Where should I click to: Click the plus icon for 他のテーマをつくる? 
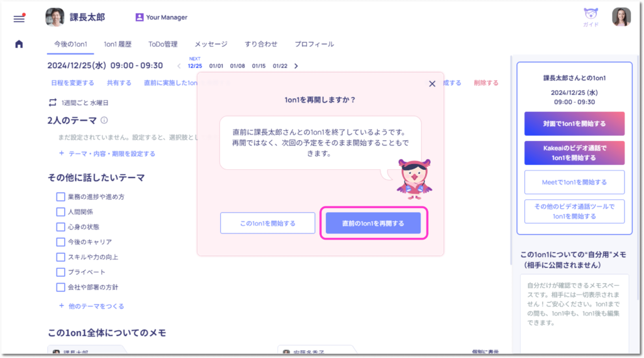(x=62, y=306)
